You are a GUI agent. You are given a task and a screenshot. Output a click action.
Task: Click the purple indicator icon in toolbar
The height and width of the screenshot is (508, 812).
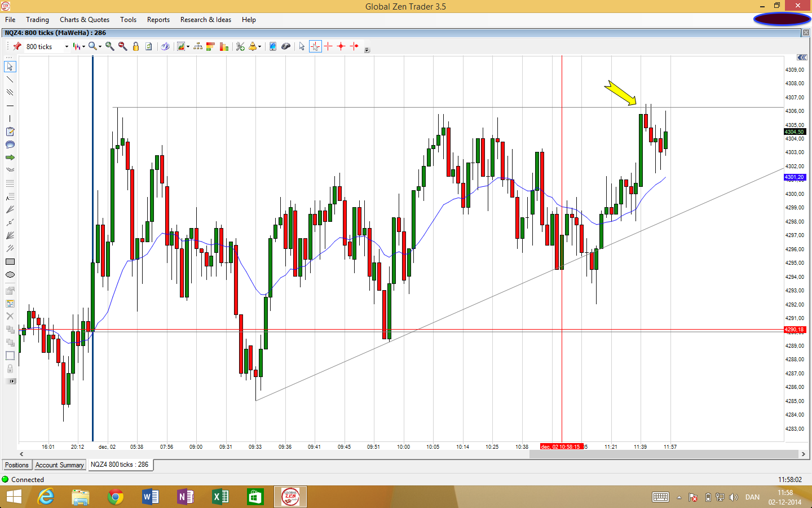(165, 46)
